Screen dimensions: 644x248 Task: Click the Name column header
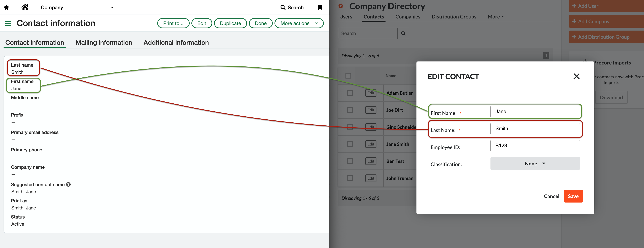391,76
